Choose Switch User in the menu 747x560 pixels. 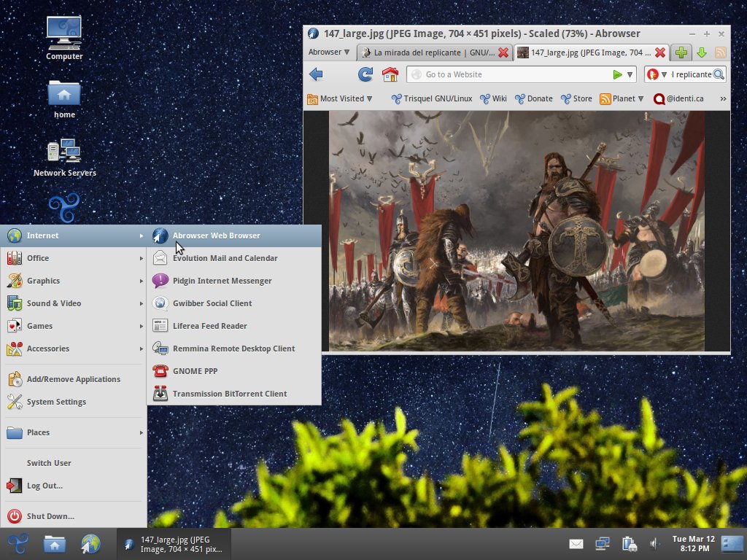coord(74,463)
